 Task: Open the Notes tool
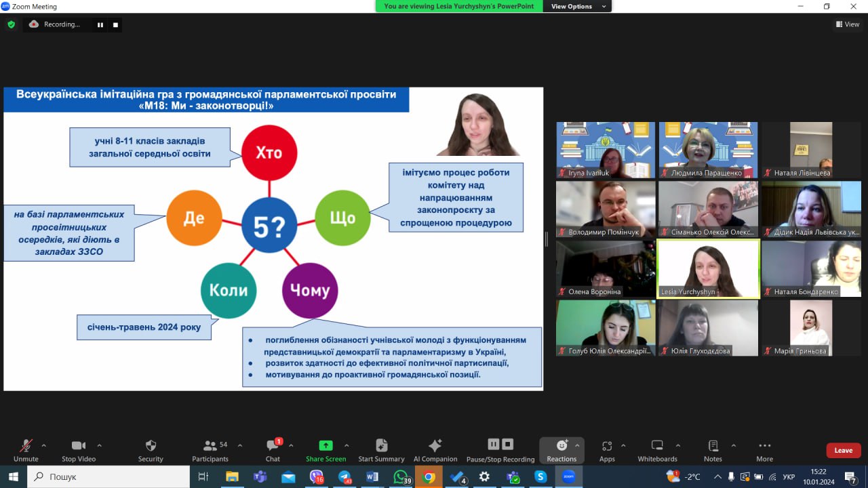click(713, 450)
